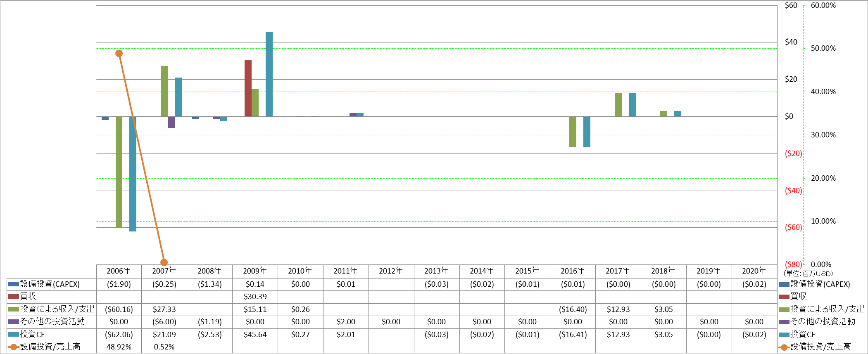The width and height of the screenshot is (868, 354).
Task: Select the $30.39 買収 cell
Action: (x=255, y=297)
